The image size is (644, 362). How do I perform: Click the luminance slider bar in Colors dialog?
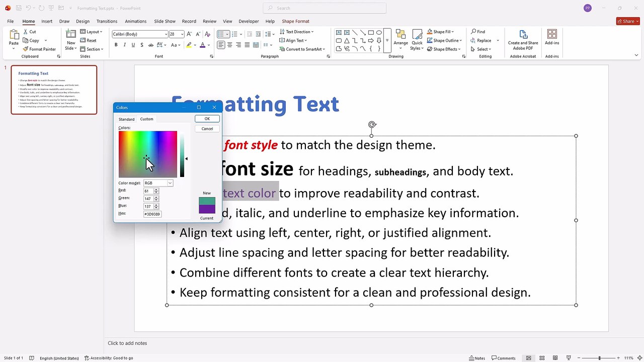182,154
